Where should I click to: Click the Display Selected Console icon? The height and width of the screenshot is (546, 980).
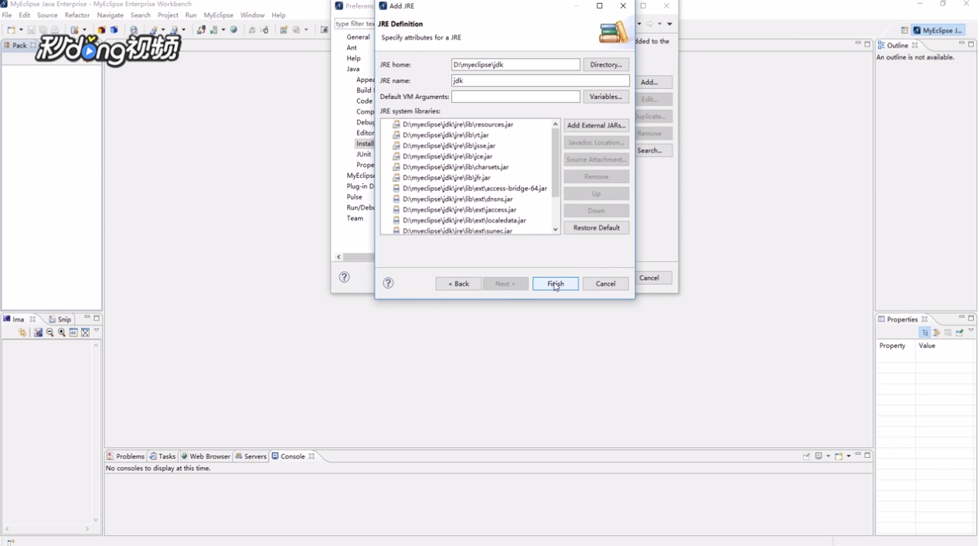click(818, 456)
